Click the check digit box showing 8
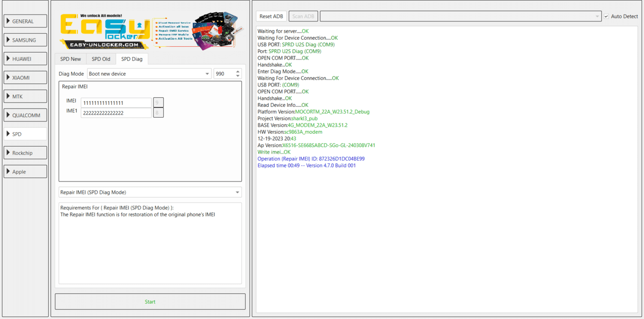Viewport: 644px width, 319px height. click(158, 113)
